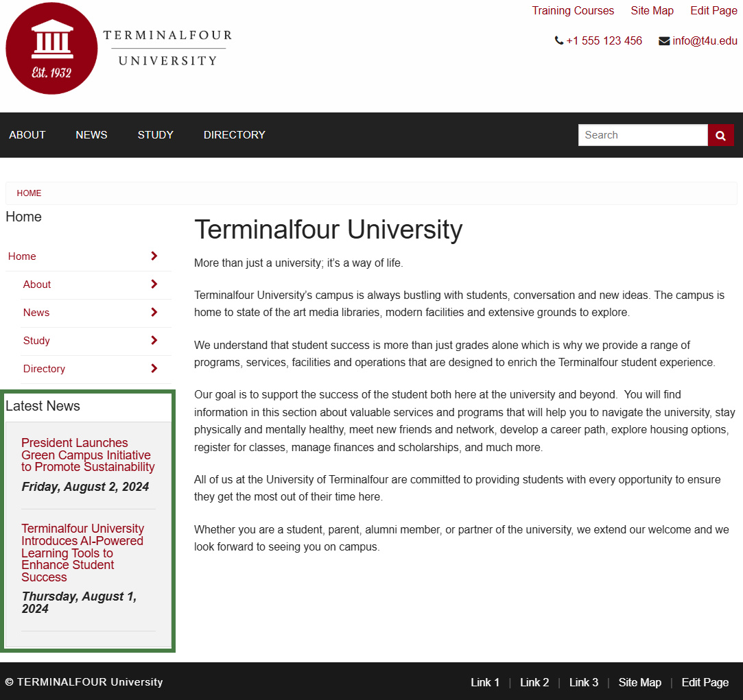743x700 pixels.
Task: Click the envelope icon beside the email
Action: (x=663, y=40)
